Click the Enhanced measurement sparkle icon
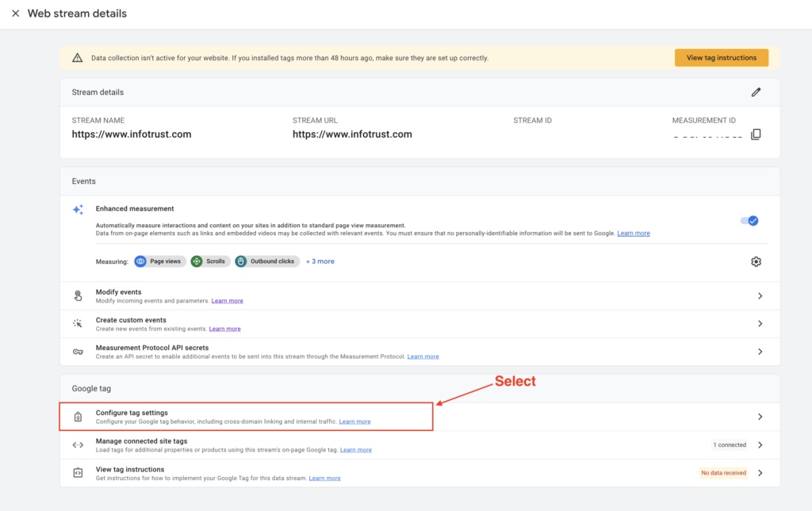Viewport: 812px width, 511px height. tap(78, 210)
